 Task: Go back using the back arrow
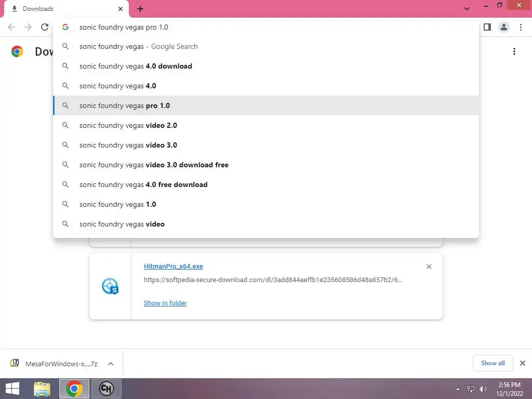tap(11, 27)
